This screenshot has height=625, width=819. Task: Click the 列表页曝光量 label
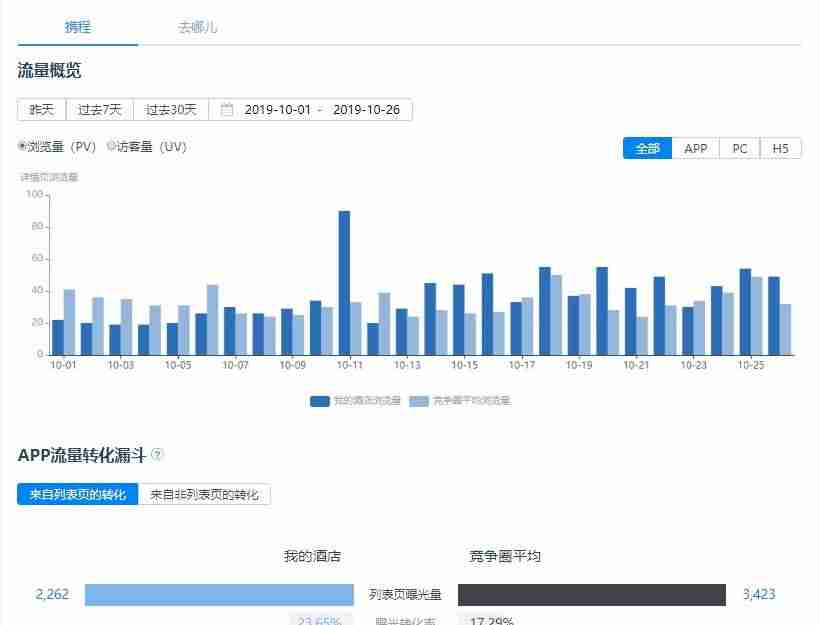[x=405, y=594]
